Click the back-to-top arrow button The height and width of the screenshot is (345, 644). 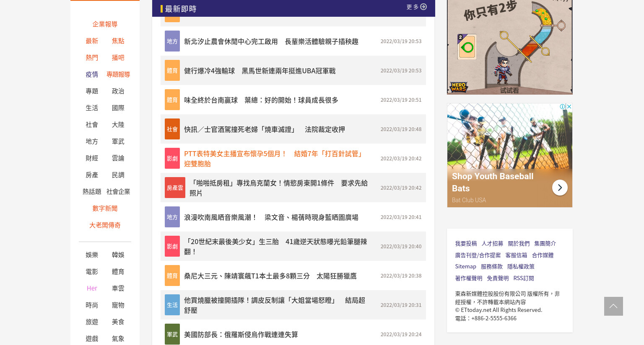click(613, 306)
